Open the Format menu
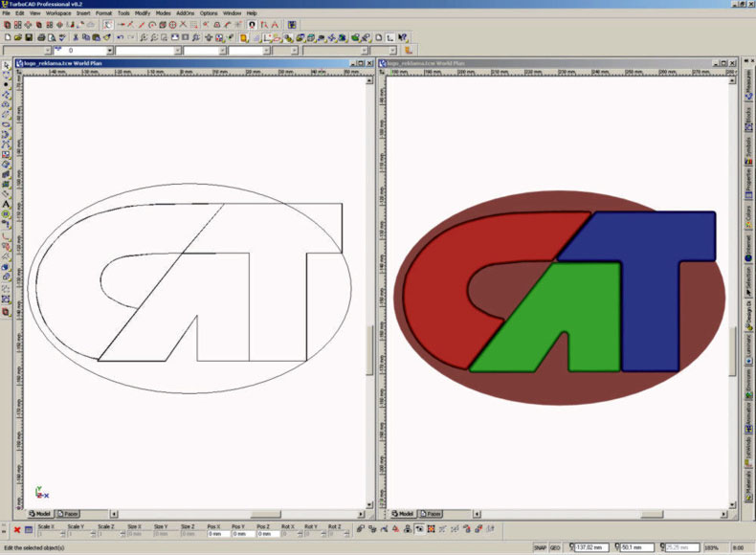 tap(103, 13)
